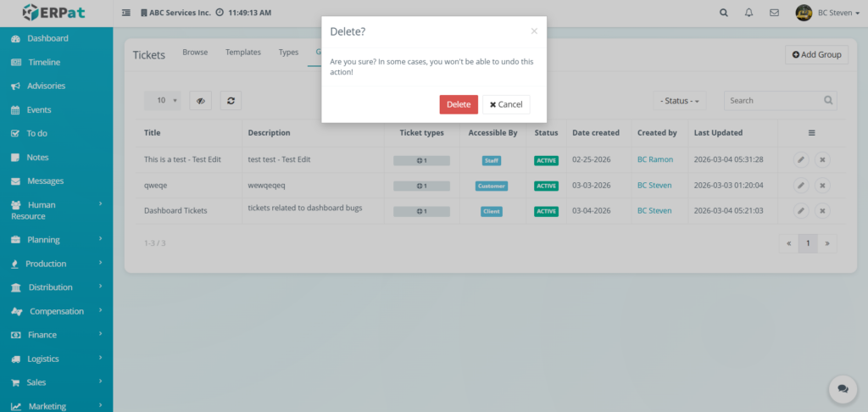Viewport: 868px width, 412px height.
Task: Select page 1 in pagination
Action: [x=808, y=243]
